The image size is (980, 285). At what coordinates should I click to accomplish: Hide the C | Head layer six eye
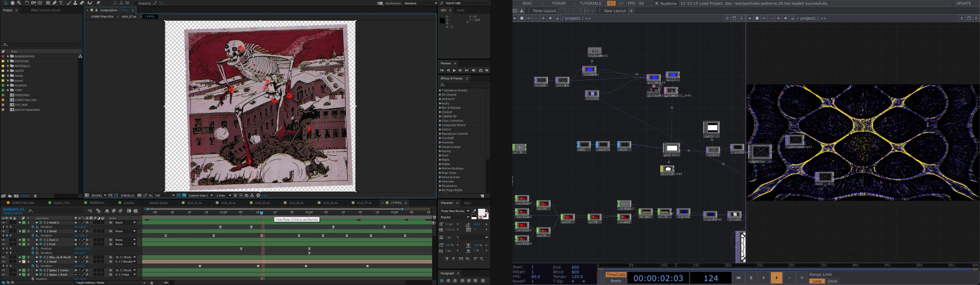coord(3,262)
